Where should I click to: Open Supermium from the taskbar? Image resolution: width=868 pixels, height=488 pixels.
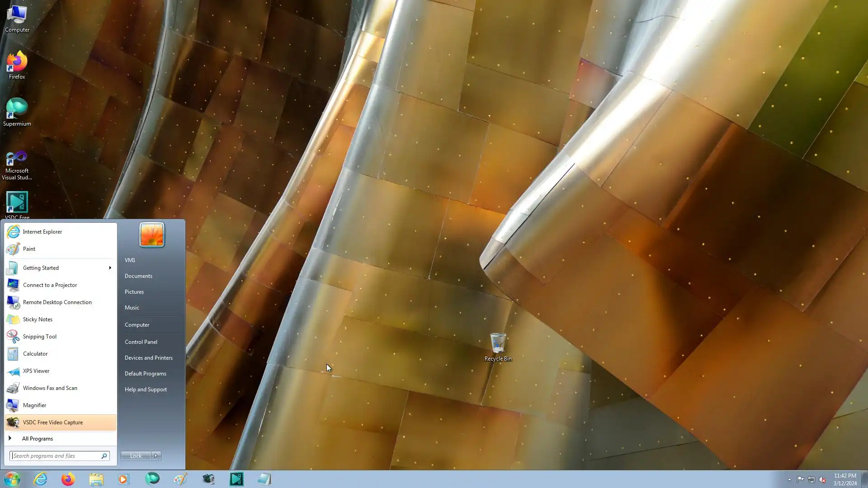click(152, 479)
